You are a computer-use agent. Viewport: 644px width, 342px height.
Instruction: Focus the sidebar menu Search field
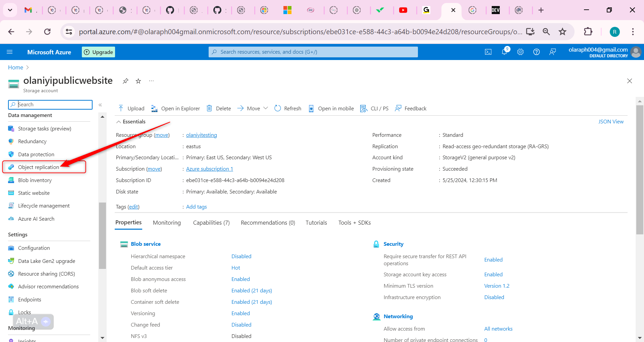tap(50, 105)
